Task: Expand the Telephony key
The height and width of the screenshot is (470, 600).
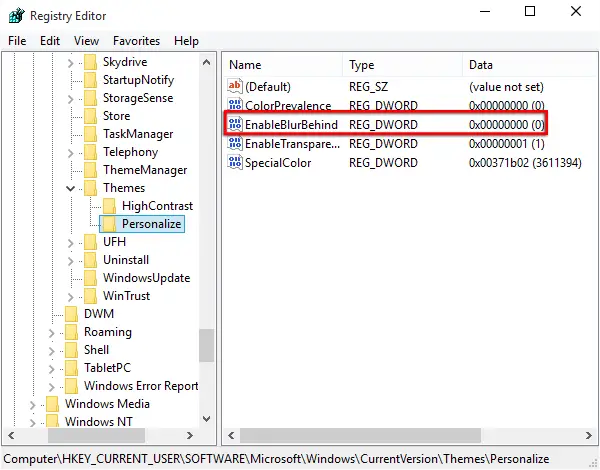Action: pyautogui.click(x=70, y=153)
